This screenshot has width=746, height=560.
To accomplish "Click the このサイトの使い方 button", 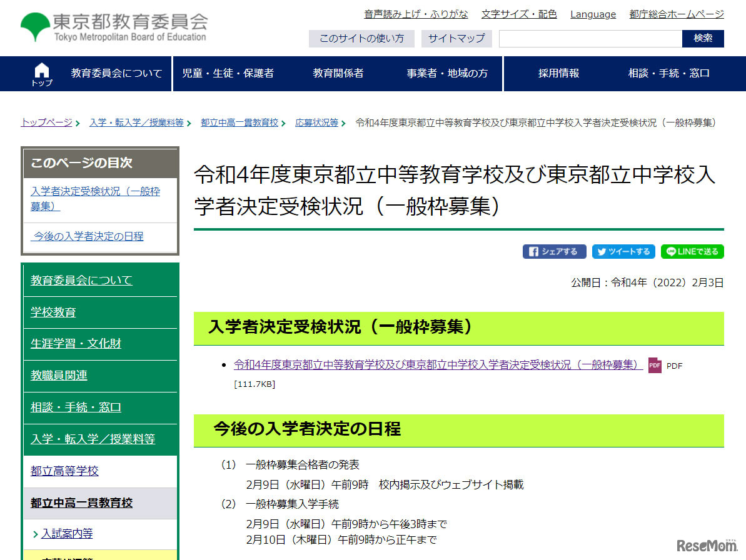I will coord(361,39).
